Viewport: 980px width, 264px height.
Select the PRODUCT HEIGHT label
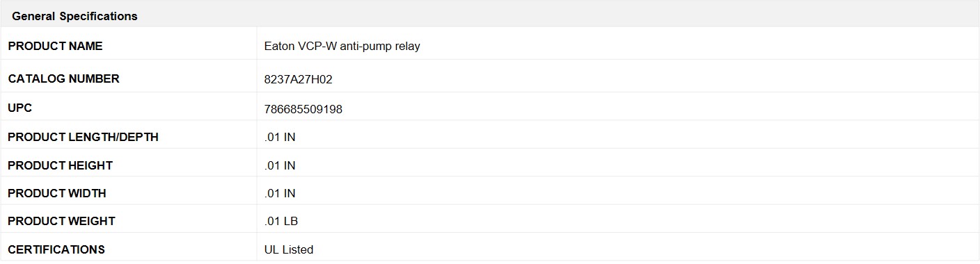pyautogui.click(x=60, y=165)
